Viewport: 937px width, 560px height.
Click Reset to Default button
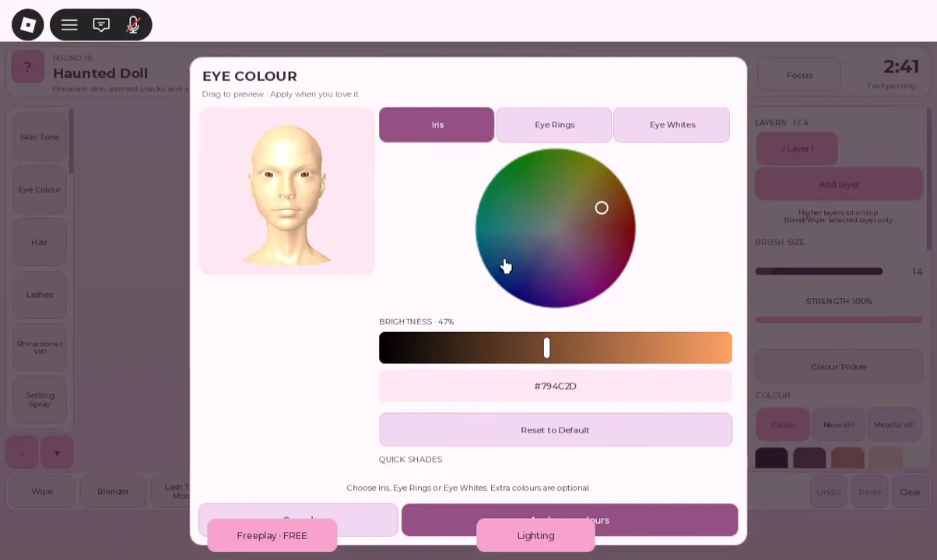(x=555, y=429)
